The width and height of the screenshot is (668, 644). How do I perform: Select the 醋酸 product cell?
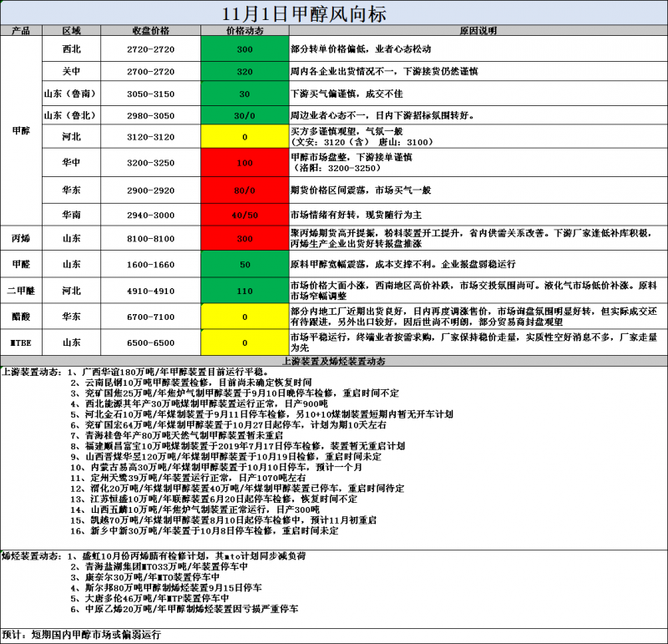[x=21, y=317]
